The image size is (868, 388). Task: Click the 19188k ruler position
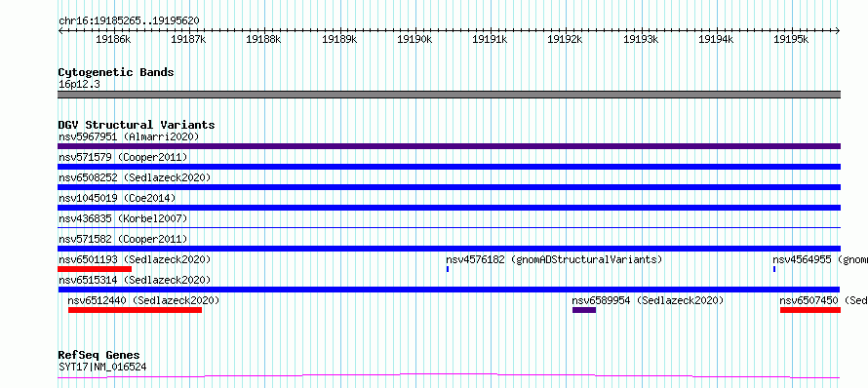point(264,39)
